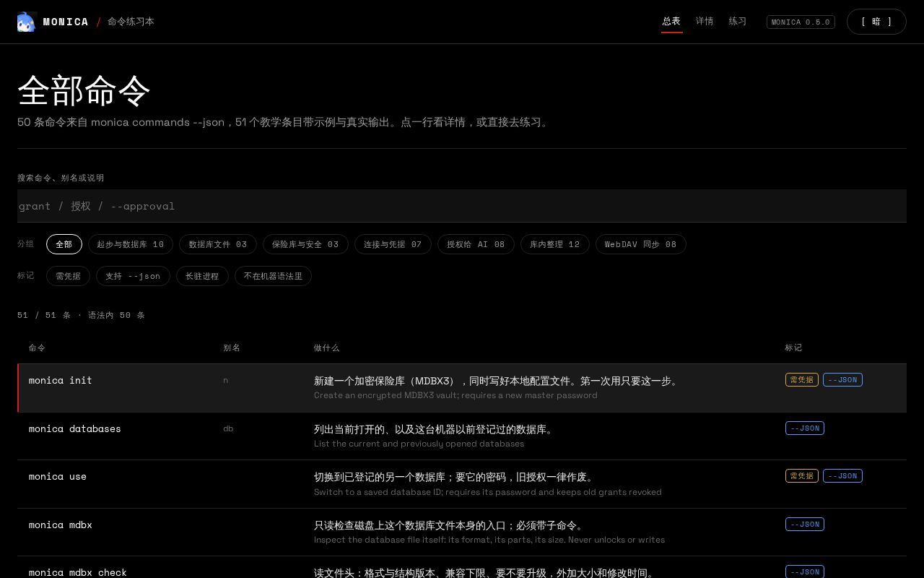Toggle the 不在机器语法里 tag filter
The image size is (924, 578).
(273, 276)
